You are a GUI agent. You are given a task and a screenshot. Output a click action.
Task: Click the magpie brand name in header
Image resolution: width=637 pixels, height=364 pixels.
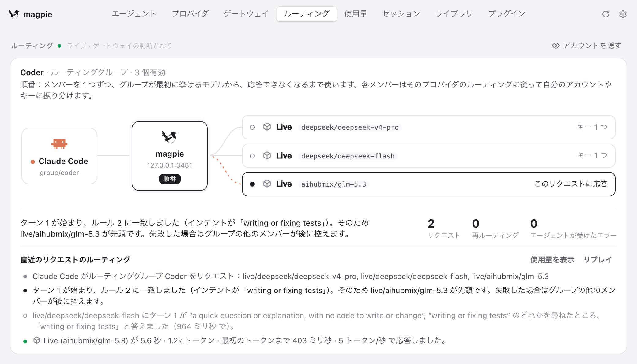click(38, 14)
